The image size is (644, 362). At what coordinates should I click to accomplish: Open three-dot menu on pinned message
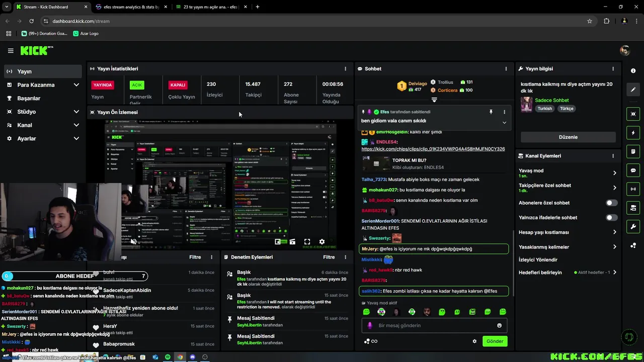(504, 112)
